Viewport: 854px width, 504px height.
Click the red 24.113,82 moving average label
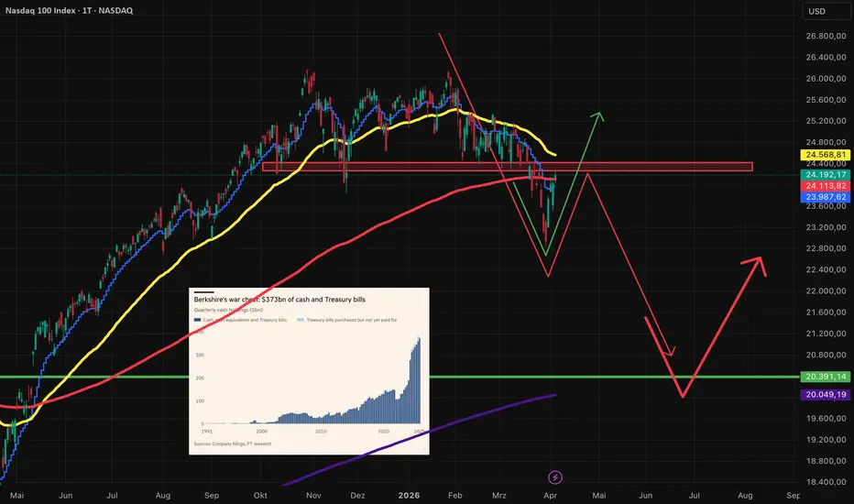pyautogui.click(x=825, y=186)
